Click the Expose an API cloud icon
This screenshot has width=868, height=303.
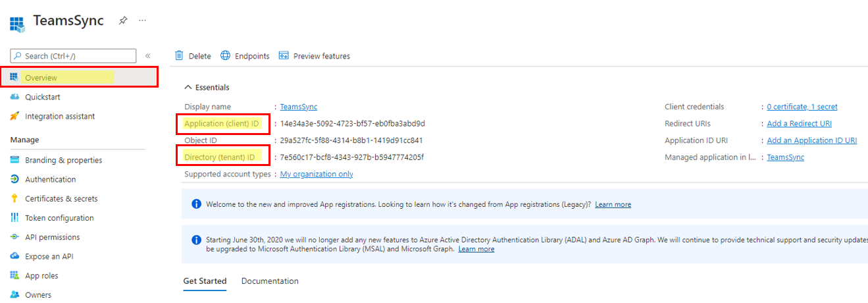(x=14, y=256)
